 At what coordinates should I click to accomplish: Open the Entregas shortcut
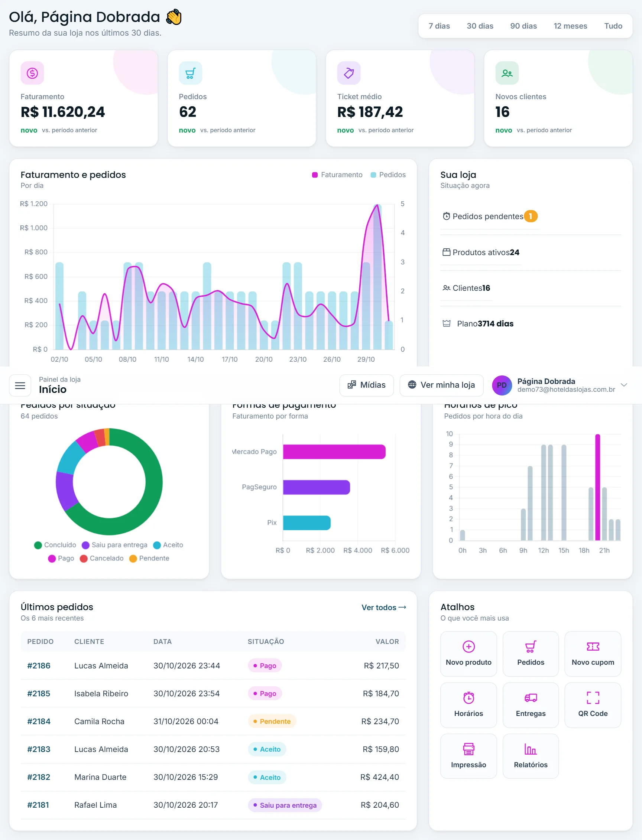[531, 705]
